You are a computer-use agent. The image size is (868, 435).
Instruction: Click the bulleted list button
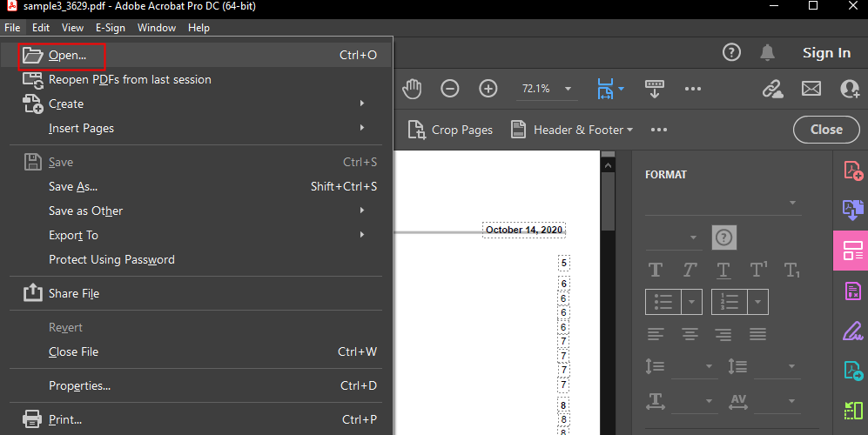point(663,302)
